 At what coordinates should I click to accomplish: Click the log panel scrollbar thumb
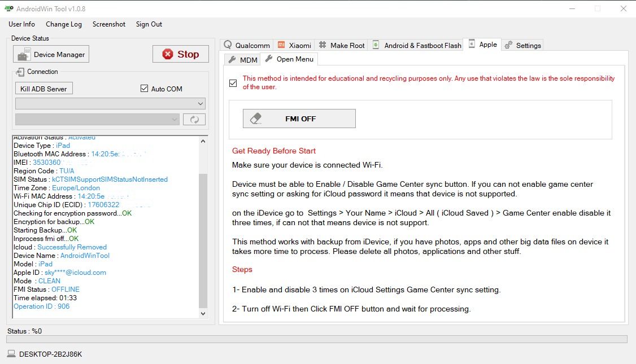click(203, 241)
